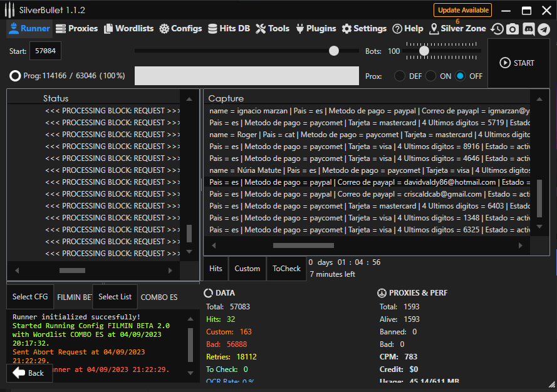This screenshot has width=557, height=392.
Task: Open the Settings tab
Action: (364, 28)
